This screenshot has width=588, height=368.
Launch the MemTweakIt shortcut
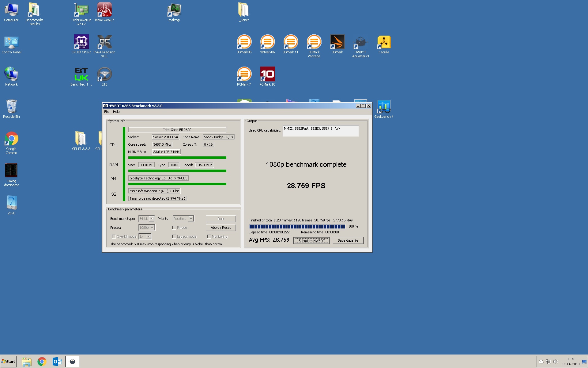pos(104,12)
